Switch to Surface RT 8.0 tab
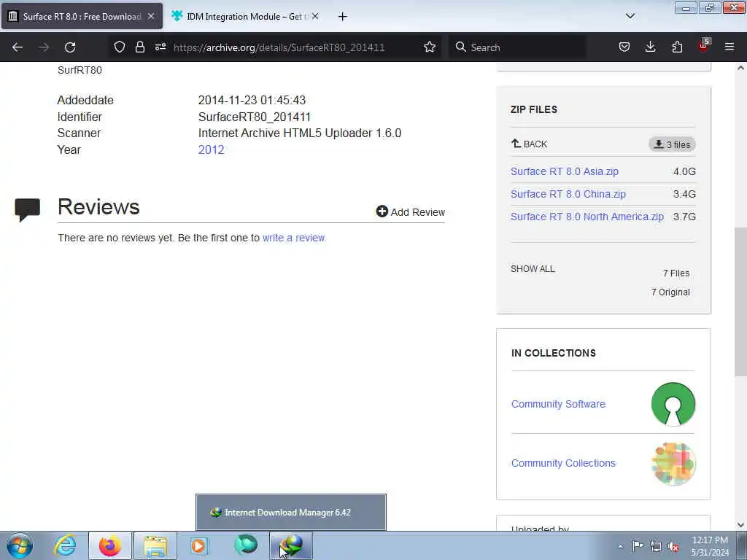 coord(82,16)
